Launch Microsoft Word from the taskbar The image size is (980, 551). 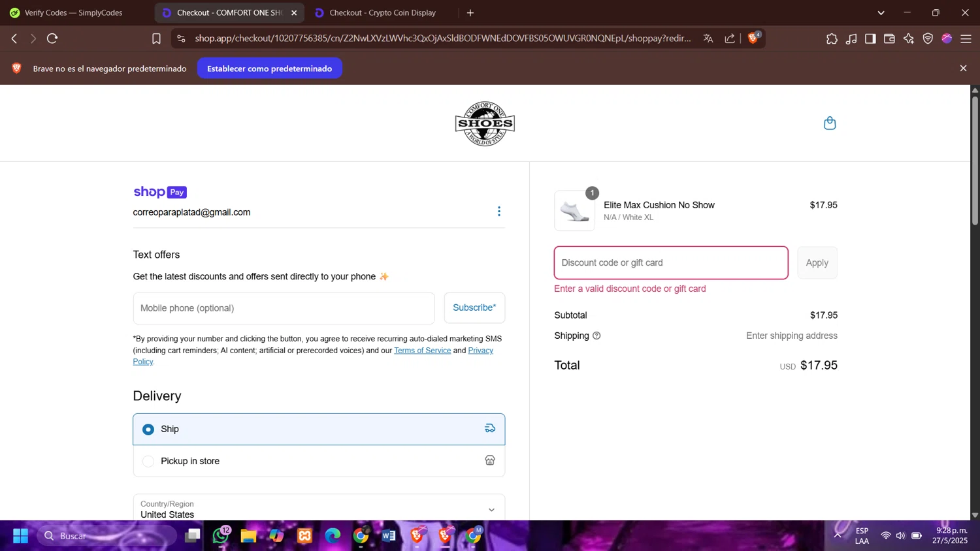point(389,536)
